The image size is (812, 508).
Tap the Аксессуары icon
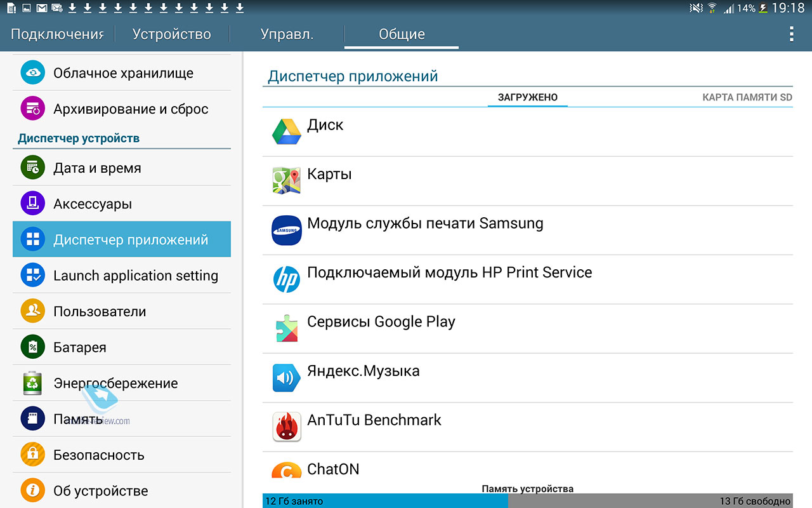pyautogui.click(x=32, y=204)
